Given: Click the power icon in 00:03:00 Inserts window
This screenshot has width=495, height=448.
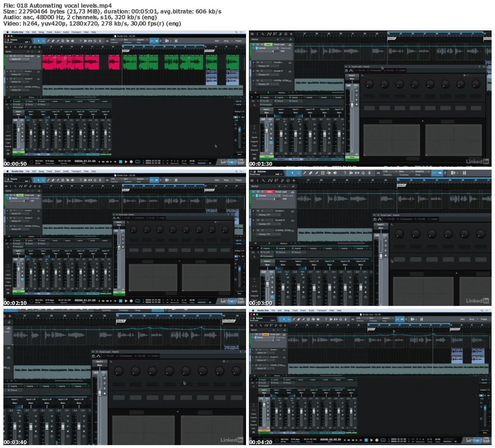Looking at the screenshot, I should (x=375, y=219).
